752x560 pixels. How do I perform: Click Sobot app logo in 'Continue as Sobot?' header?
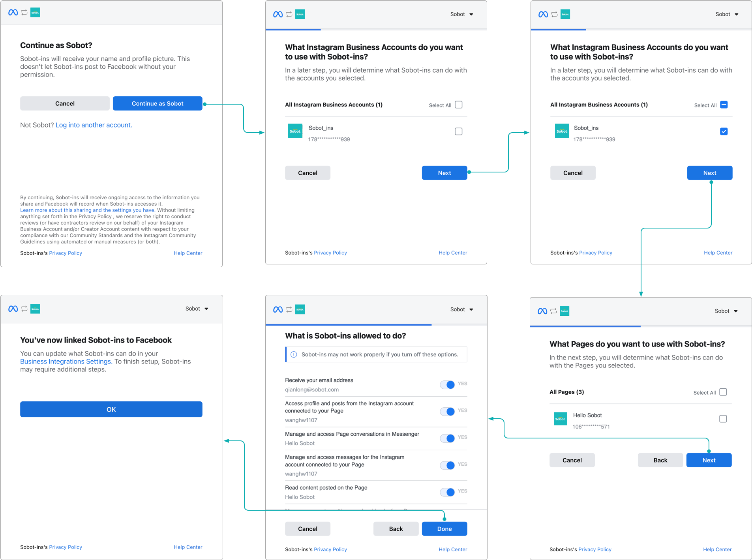tap(35, 13)
